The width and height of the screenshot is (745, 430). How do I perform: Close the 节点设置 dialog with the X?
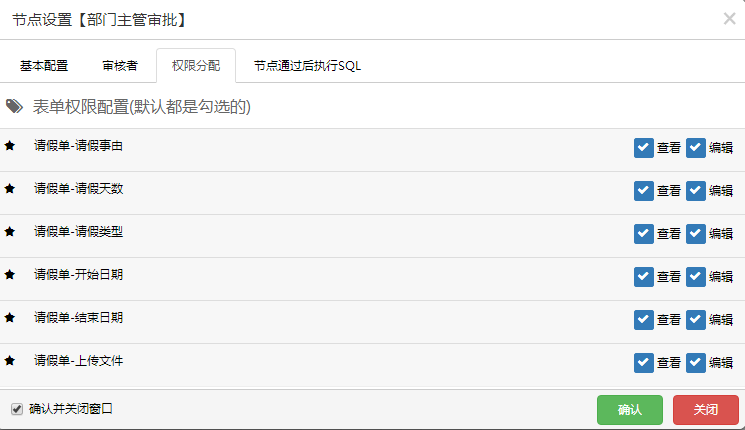point(729,19)
